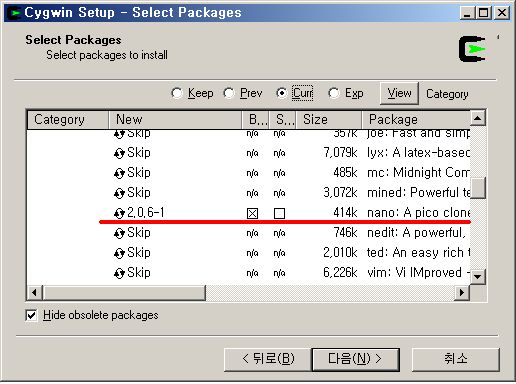
Task: Close the Cygwin Setup window
Action: click(502, 13)
